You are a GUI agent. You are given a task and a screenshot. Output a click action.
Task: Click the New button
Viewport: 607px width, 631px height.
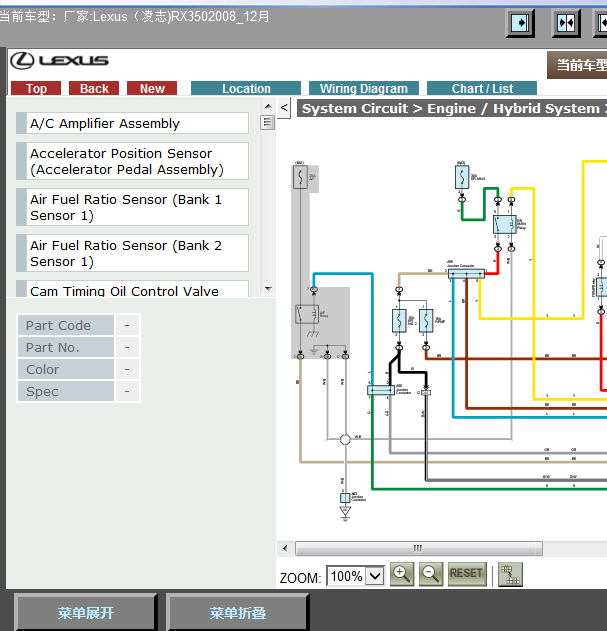(x=152, y=88)
